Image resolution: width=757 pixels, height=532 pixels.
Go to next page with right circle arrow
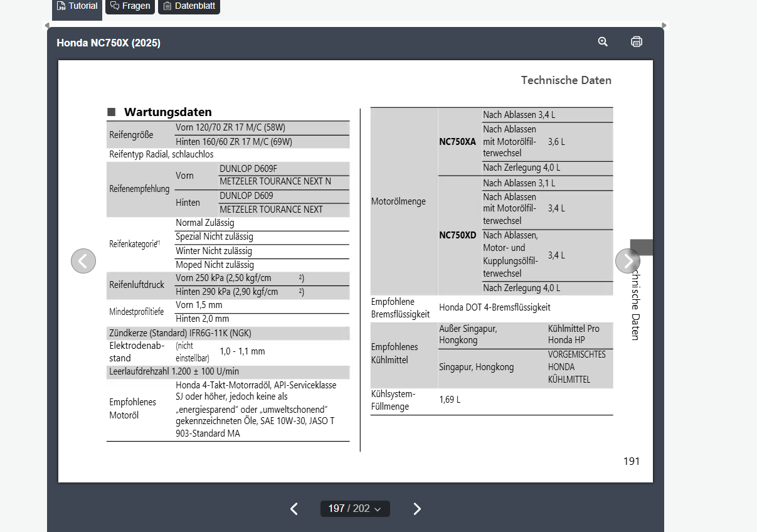(x=627, y=261)
